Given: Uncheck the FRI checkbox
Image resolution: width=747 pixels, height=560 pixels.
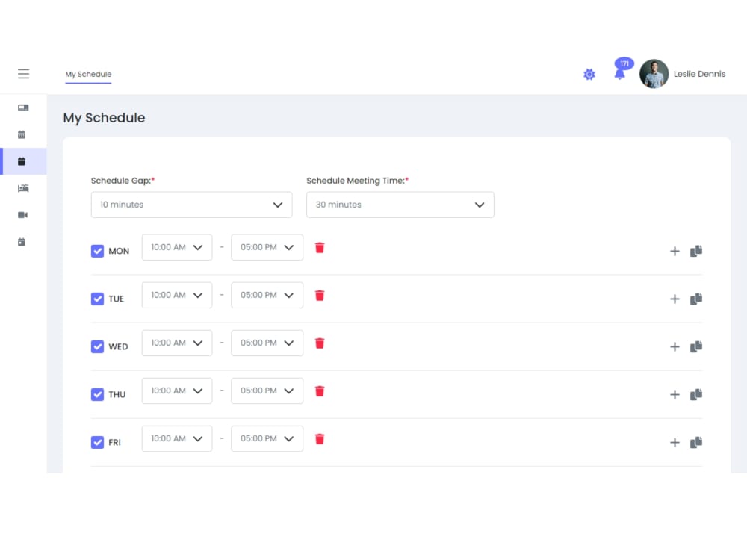Looking at the screenshot, I should 97,442.
